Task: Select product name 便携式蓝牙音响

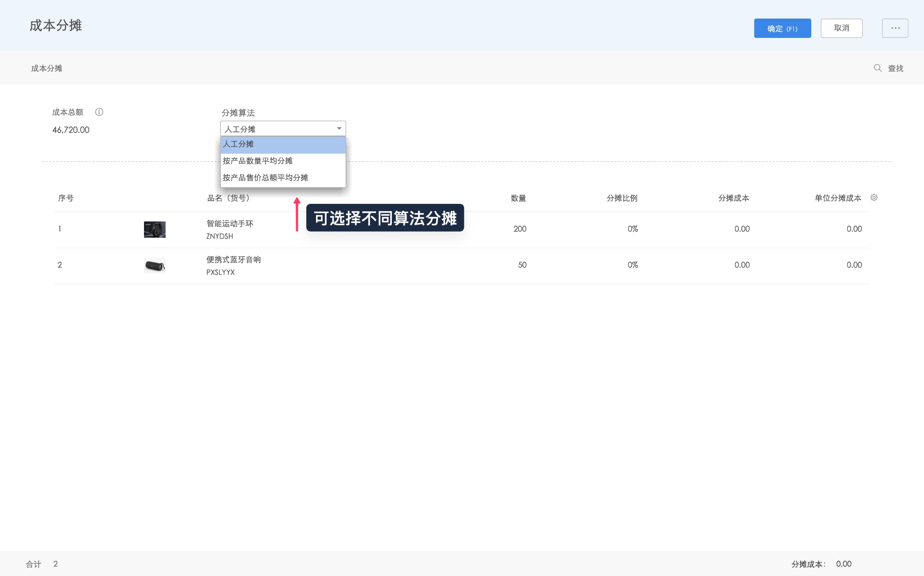Action: point(233,259)
